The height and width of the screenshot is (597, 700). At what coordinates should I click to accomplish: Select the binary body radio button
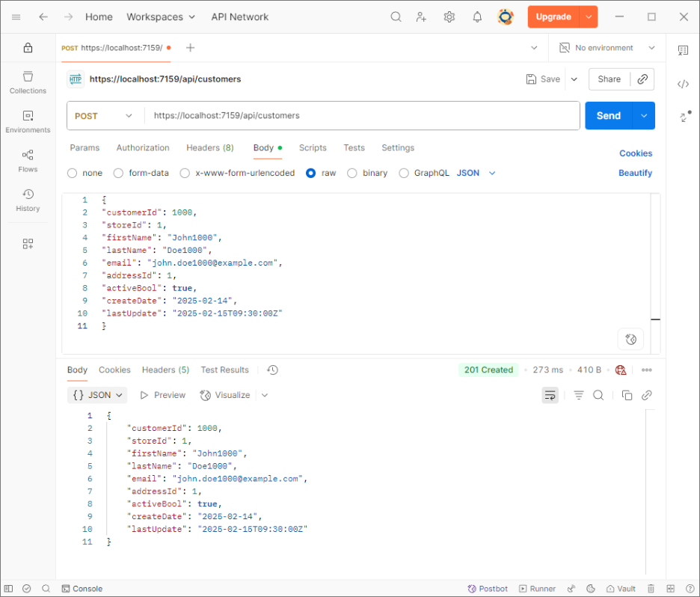point(353,173)
